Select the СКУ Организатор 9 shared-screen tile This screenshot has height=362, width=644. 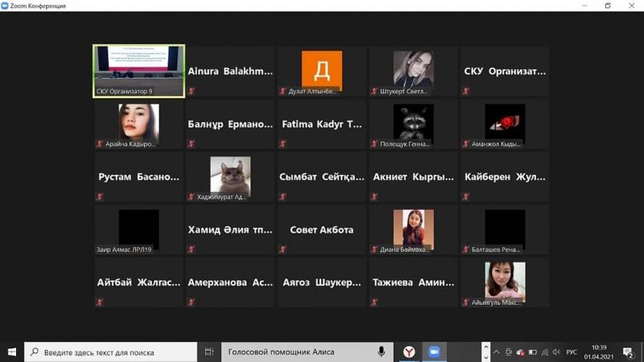coord(138,70)
